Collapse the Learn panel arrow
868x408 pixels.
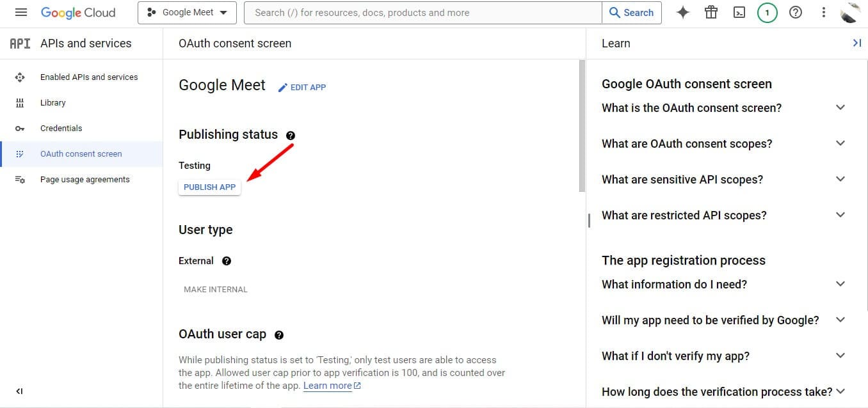click(x=856, y=43)
